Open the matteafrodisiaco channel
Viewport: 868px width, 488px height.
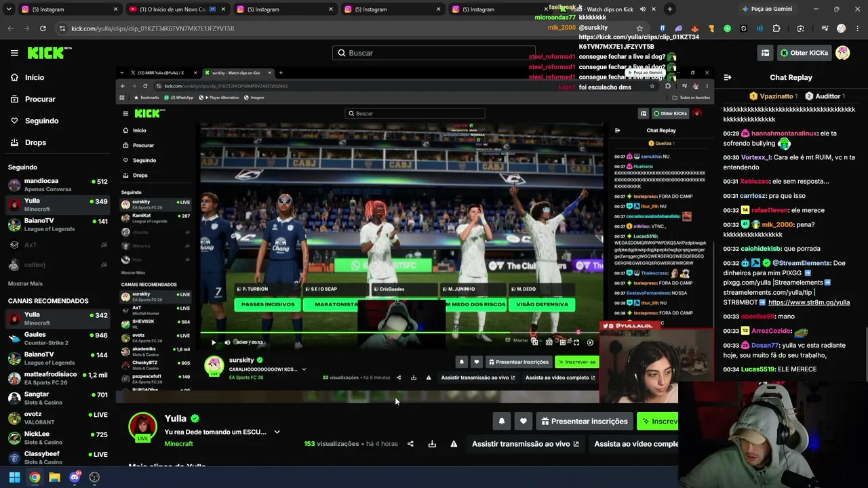[58, 378]
